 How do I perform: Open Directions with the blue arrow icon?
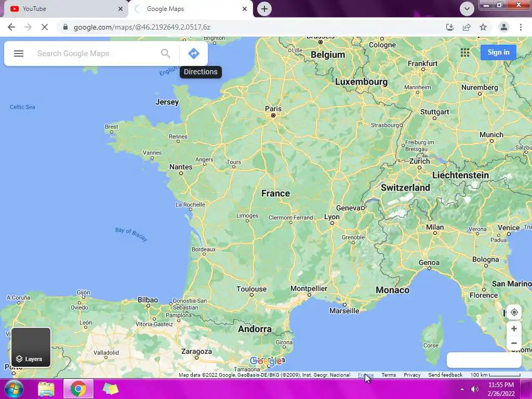pyautogui.click(x=194, y=54)
